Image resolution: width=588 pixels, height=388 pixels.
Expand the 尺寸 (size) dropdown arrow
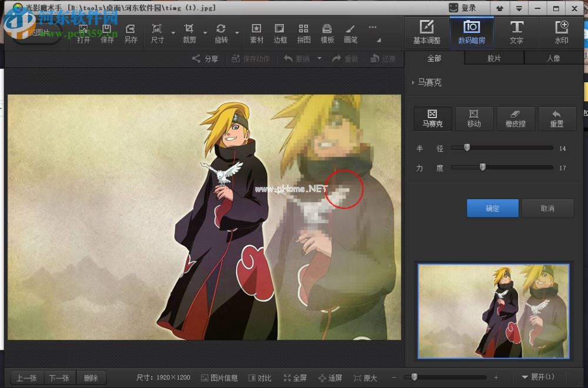(x=173, y=33)
